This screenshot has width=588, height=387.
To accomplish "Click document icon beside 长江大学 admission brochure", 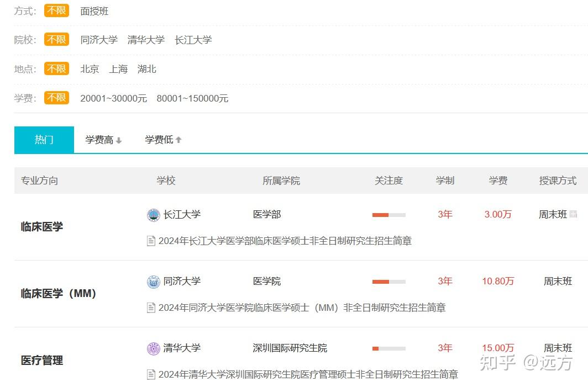I will pos(151,241).
